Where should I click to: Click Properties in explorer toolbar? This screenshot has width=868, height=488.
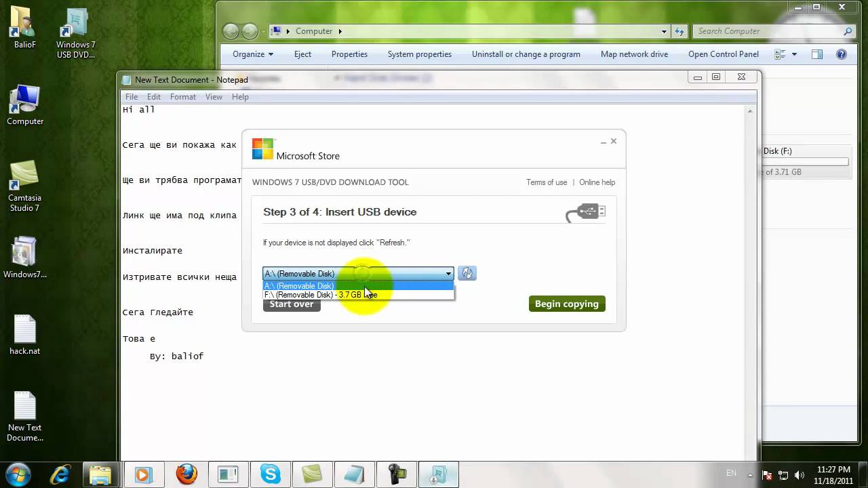coord(349,54)
